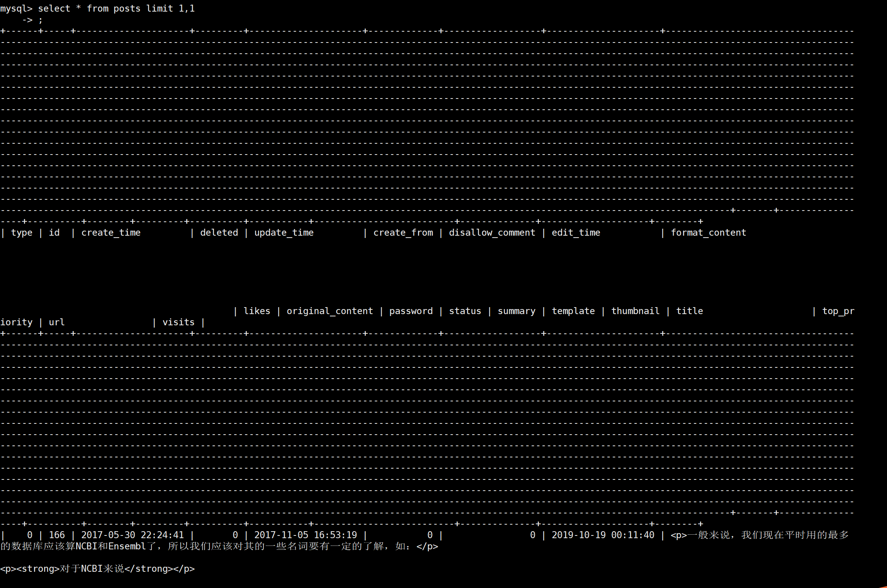Click the 'title' column header
The height and width of the screenshot is (588, 887).
click(690, 311)
